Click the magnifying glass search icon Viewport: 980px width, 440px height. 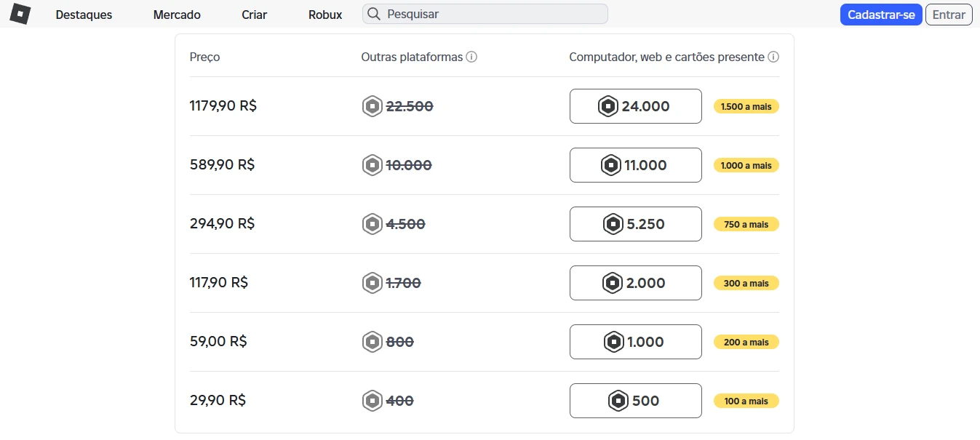point(374,14)
